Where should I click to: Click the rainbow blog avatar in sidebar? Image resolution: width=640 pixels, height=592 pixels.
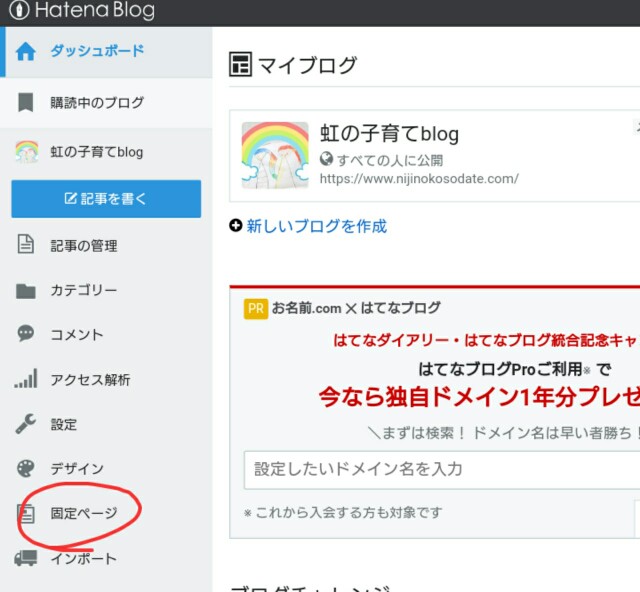[x=27, y=151]
